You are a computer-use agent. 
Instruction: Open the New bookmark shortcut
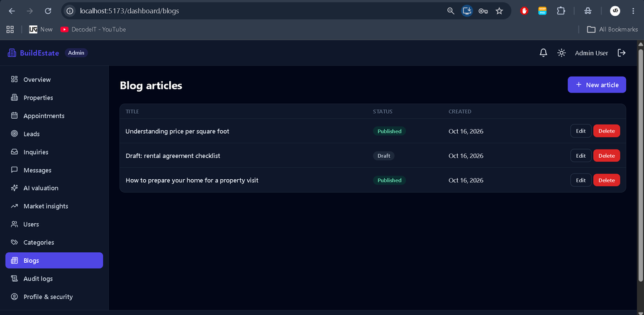(x=41, y=29)
